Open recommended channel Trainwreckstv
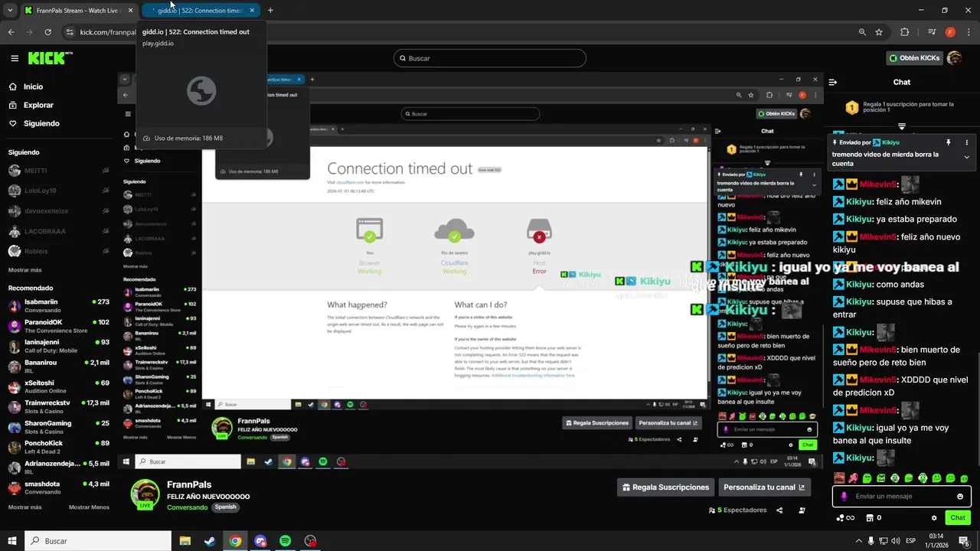This screenshot has height=551, width=980. tap(59, 406)
